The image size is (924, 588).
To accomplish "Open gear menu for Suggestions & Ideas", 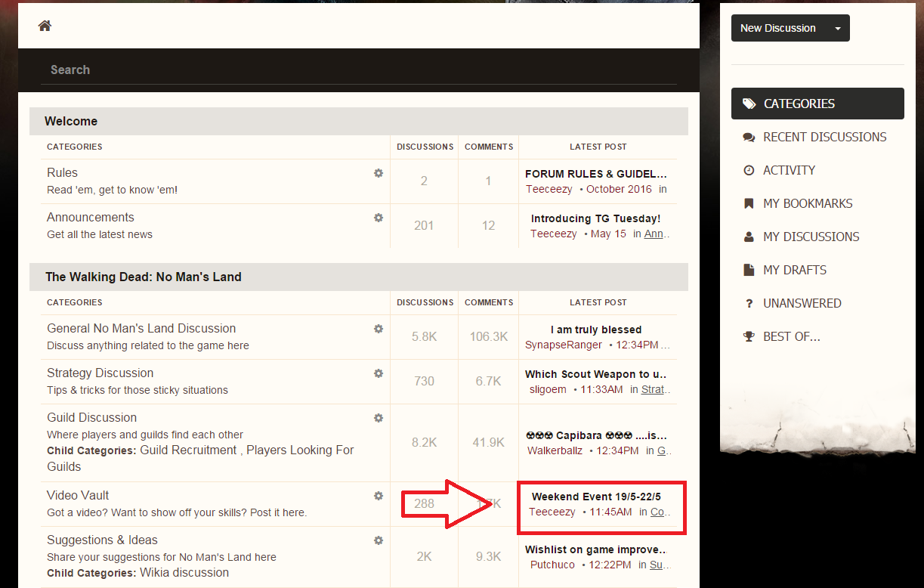I will point(379,540).
